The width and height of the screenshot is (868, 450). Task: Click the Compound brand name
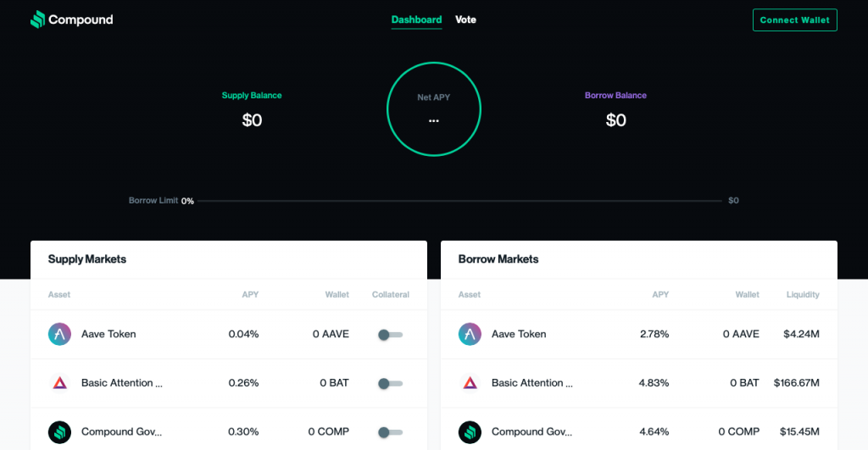[81, 20]
